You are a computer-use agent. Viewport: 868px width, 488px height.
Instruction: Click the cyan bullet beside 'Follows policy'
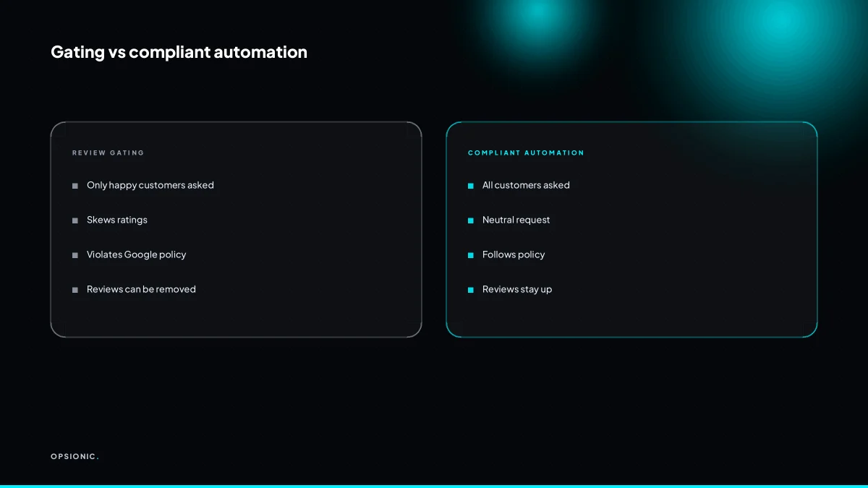click(x=471, y=255)
